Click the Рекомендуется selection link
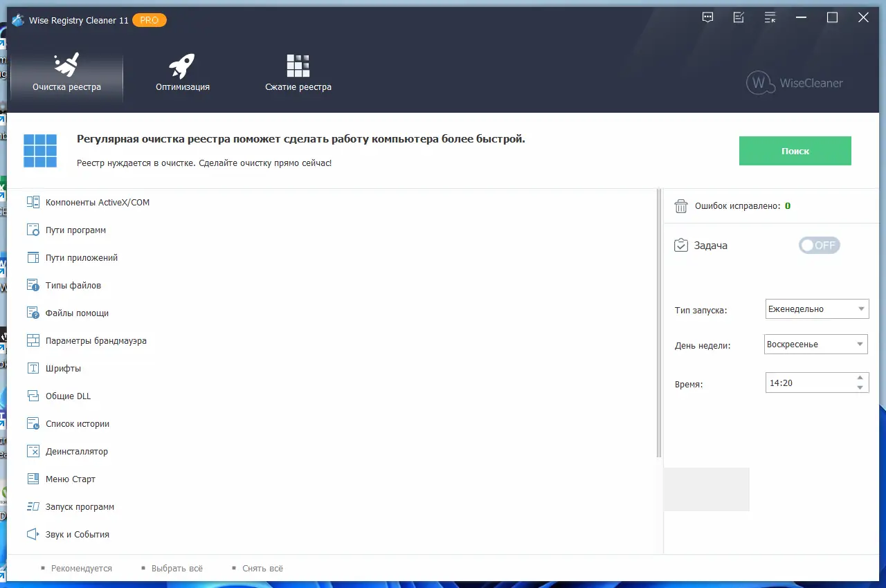 pyautogui.click(x=82, y=569)
